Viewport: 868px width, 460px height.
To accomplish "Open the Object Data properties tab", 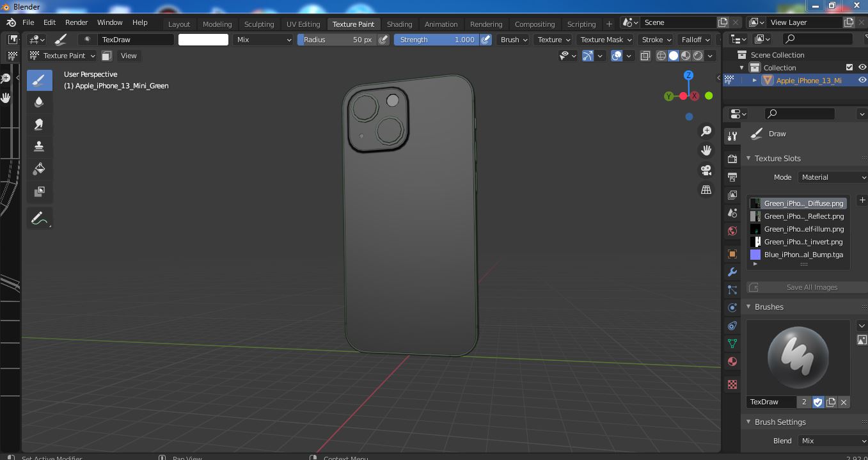I will tap(732, 344).
